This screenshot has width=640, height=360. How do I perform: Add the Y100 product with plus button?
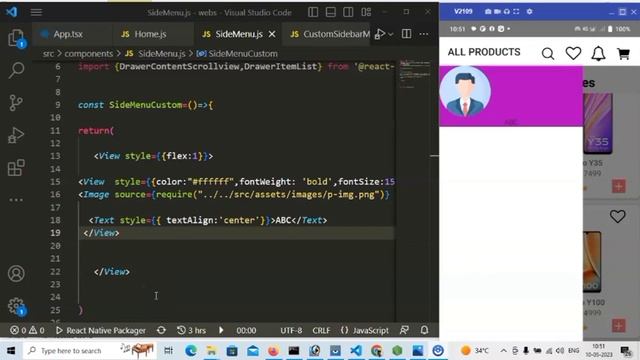click(x=619, y=326)
